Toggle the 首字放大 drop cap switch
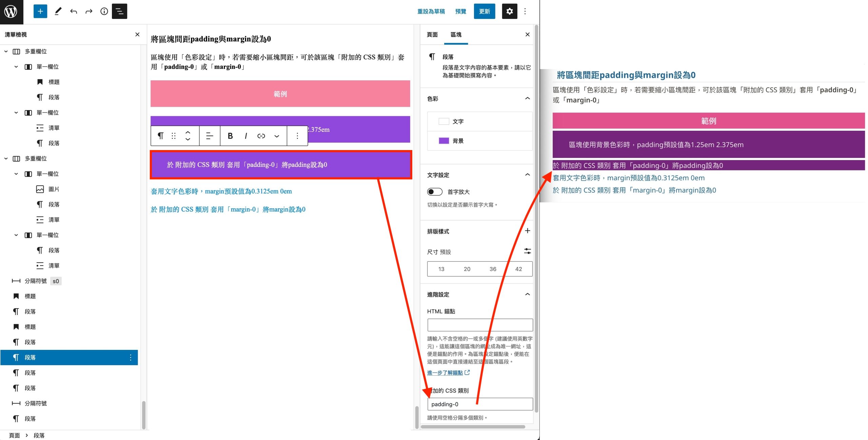Viewport: 868px width, 440px height. point(435,192)
